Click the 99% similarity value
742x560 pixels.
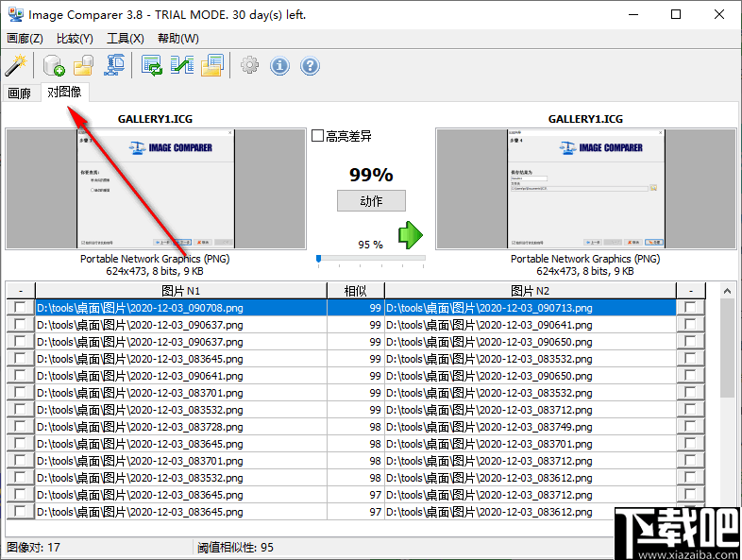coord(371,175)
